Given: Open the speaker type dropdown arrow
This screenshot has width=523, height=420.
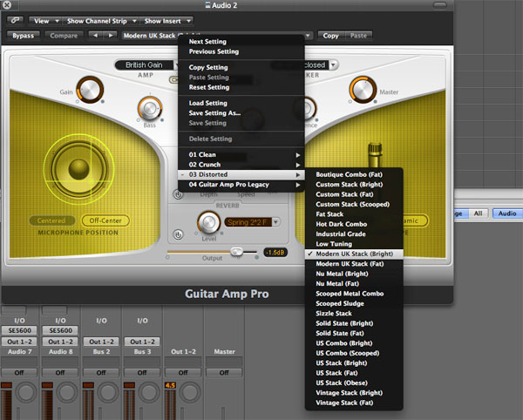Looking at the screenshot, I should [333, 65].
